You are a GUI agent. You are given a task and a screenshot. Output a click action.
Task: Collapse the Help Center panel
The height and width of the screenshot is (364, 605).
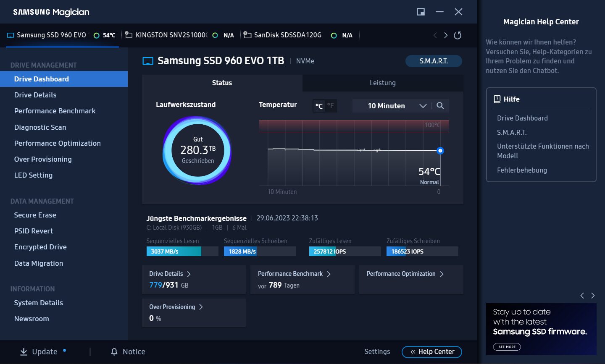click(x=432, y=352)
